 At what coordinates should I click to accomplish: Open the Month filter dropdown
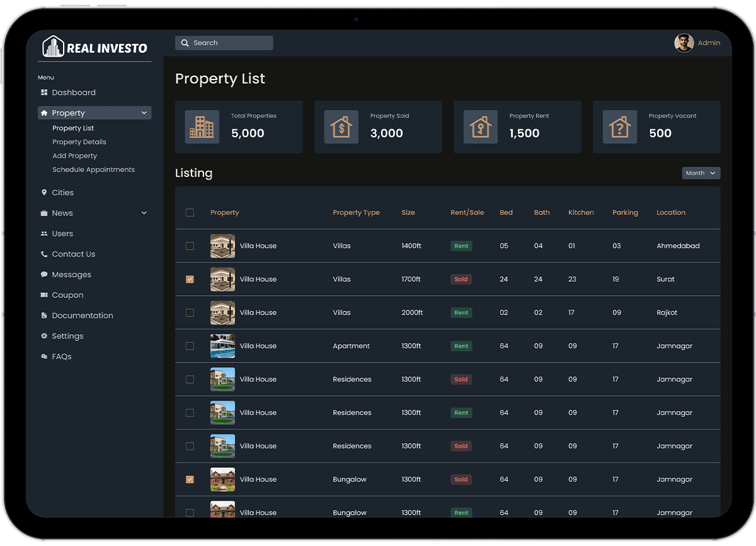(x=701, y=173)
